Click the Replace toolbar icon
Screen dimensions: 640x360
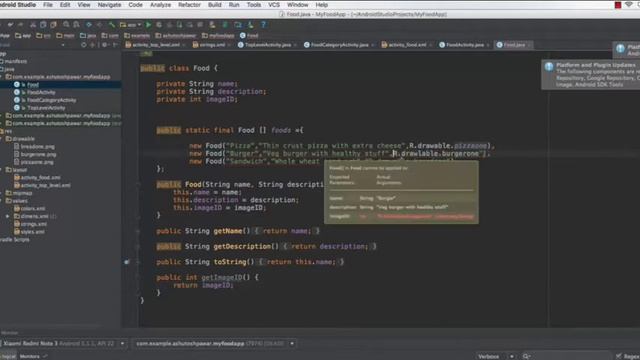(x=76, y=25)
